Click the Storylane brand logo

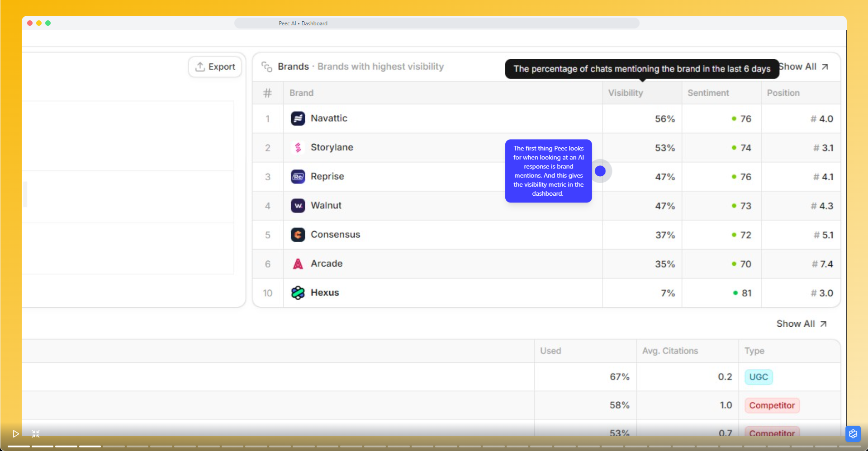298,148
